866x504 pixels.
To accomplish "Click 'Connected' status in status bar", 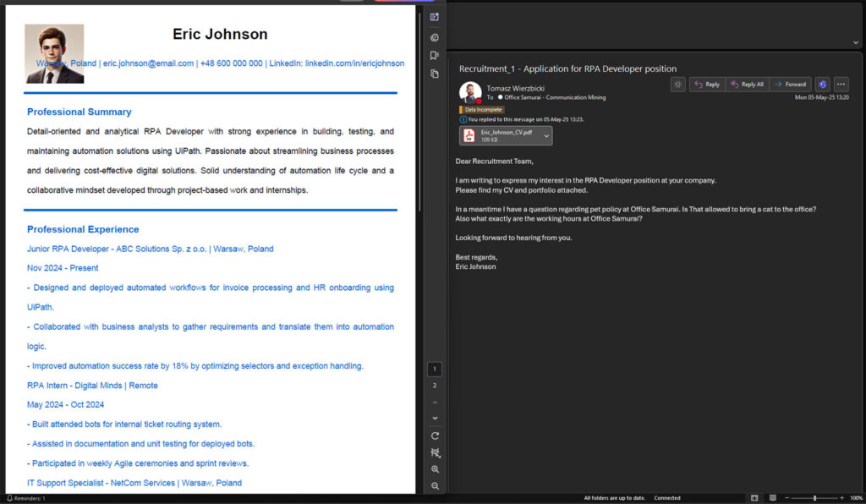I will point(667,498).
